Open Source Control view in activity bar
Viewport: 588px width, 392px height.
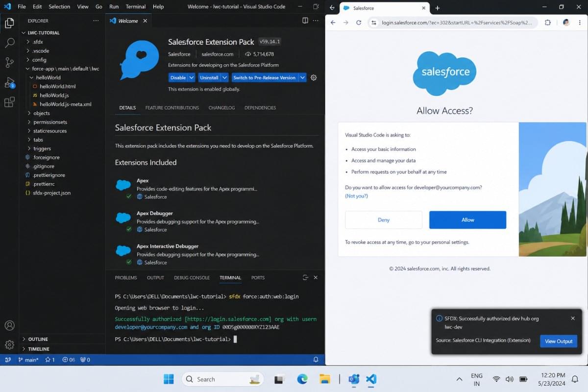(9, 62)
